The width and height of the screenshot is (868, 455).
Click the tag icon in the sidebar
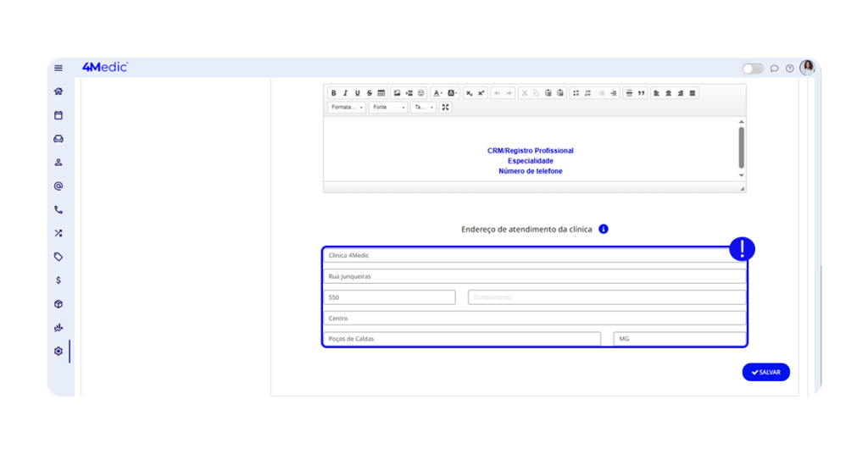click(58, 257)
